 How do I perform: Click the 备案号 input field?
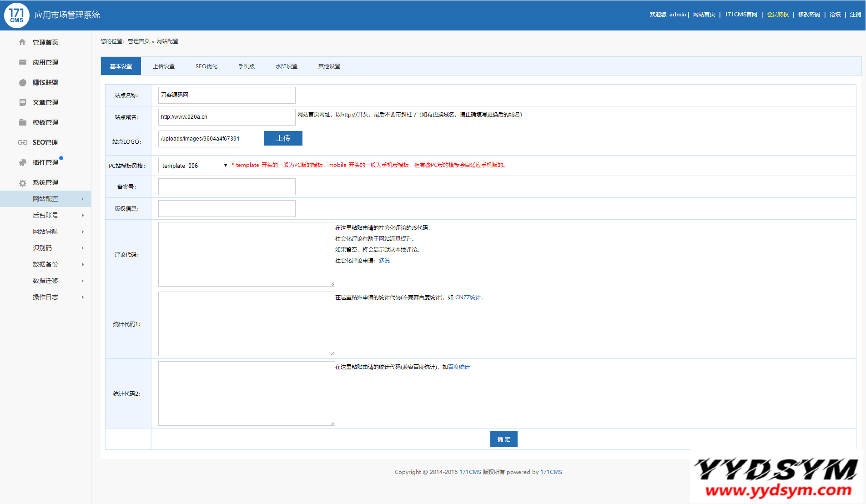(227, 187)
